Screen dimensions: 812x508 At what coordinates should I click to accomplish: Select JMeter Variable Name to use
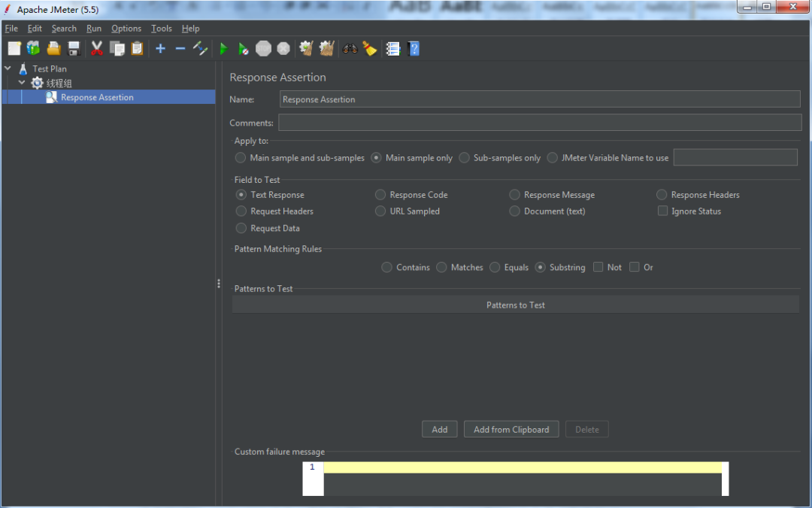[x=553, y=157]
